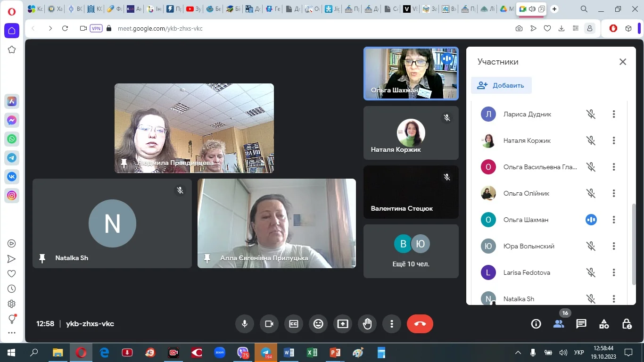Toggle closed captions button

point(294,324)
